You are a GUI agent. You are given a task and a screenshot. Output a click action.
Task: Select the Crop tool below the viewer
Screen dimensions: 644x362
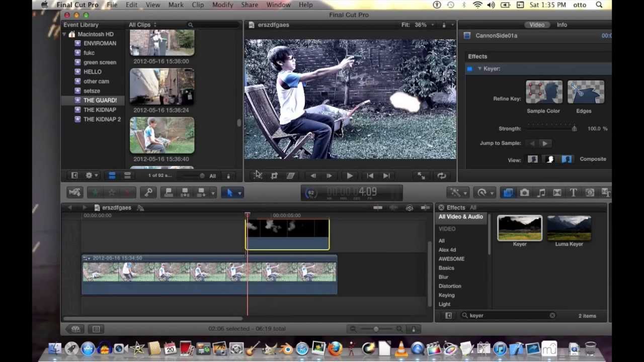click(274, 175)
